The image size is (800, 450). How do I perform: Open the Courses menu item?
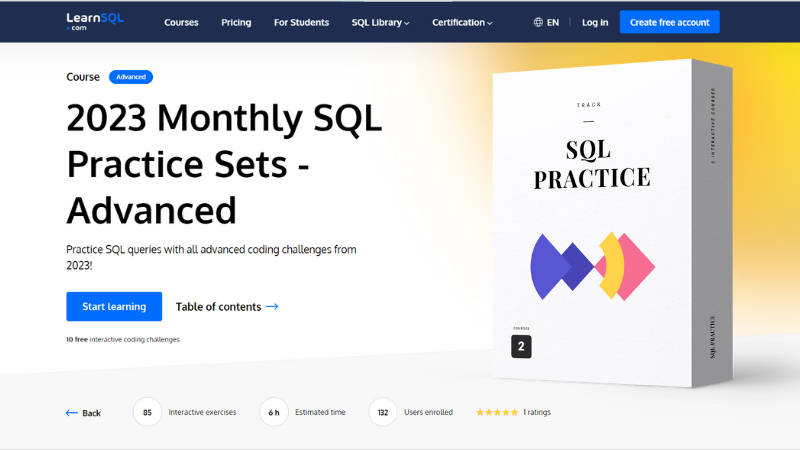tap(181, 22)
